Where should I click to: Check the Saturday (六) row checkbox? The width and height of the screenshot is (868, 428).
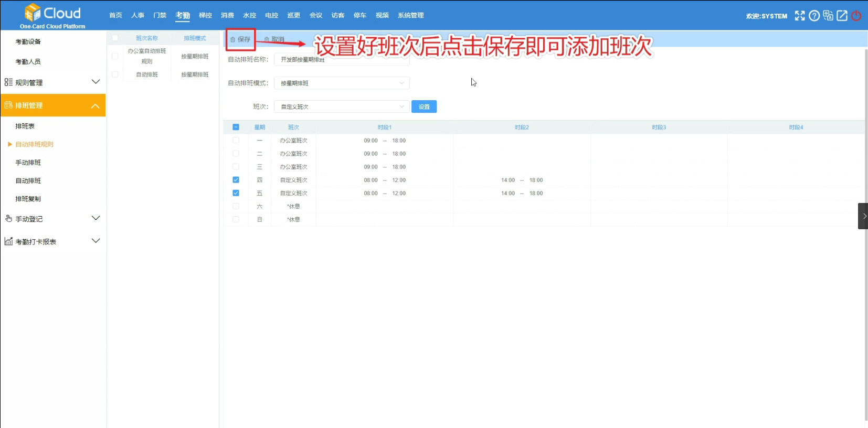236,206
